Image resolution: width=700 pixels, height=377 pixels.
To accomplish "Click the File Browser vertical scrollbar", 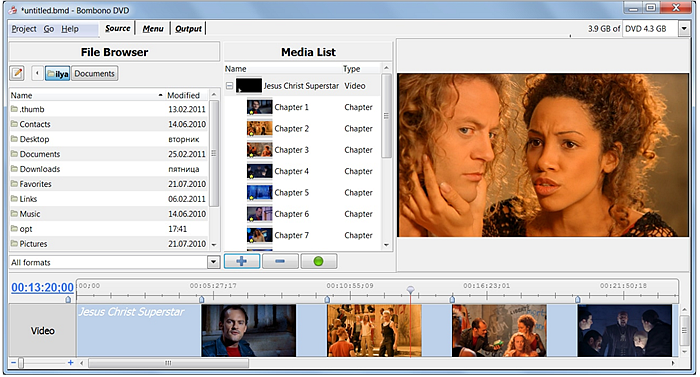I will click(214, 153).
